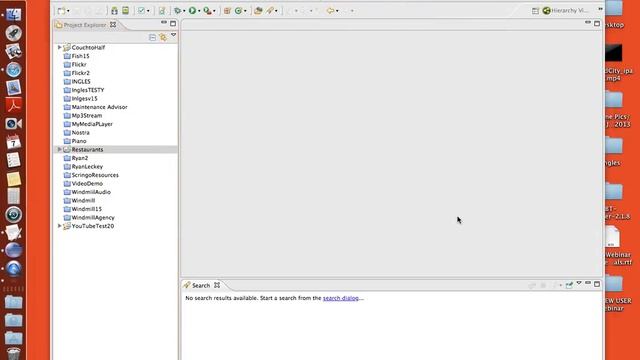The image size is (640, 360).
Task: Select the MyMediaPLayer project
Action: click(x=88, y=124)
